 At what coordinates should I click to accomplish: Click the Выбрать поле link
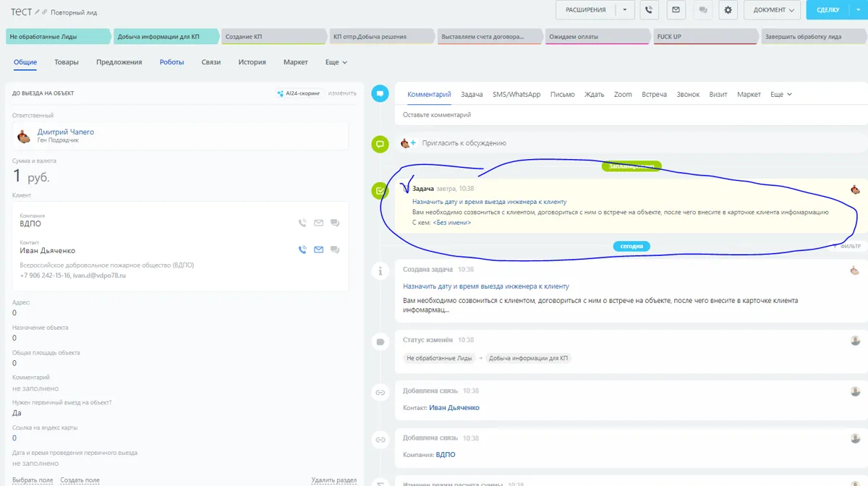coord(33,480)
